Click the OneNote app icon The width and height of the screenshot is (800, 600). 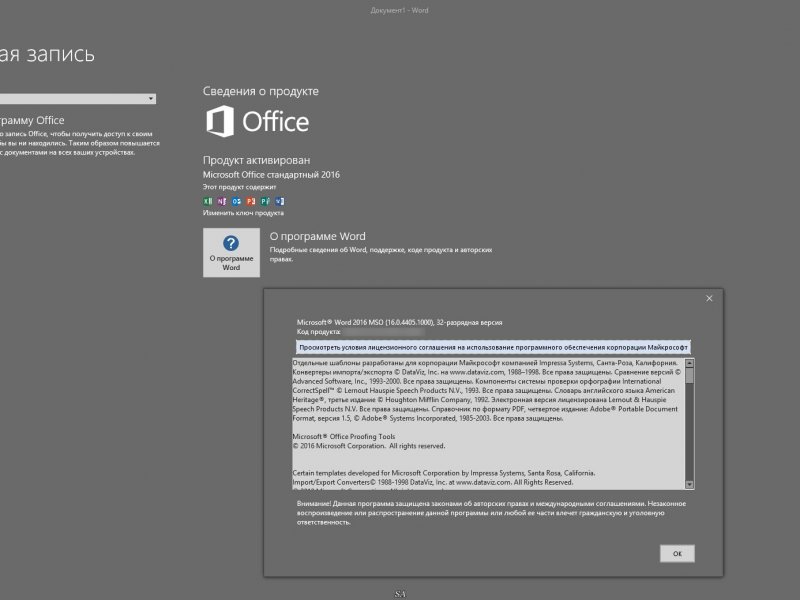[222, 201]
